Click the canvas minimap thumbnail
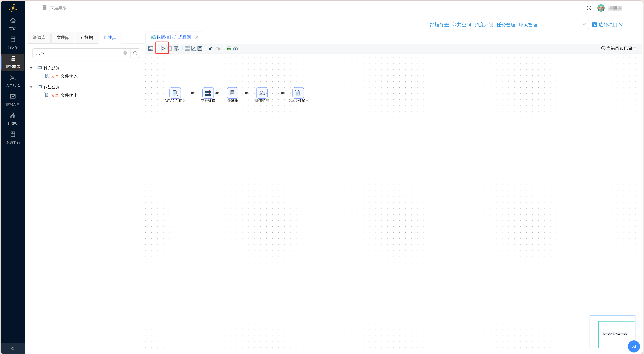The height and width of the screenshot is (354, 644). [613, 332]
